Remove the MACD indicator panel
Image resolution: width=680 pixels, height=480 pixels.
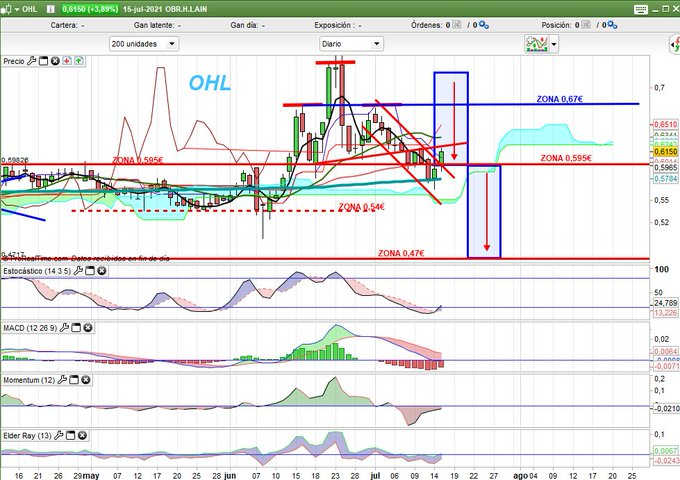pyautogui.click(x=88, y=328)
